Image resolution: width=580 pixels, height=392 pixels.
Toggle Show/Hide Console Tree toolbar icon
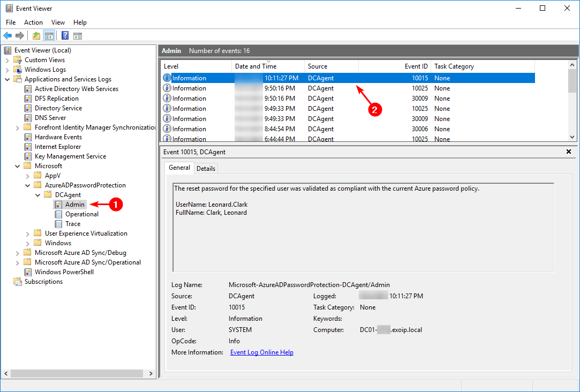[x=49, y=36]
